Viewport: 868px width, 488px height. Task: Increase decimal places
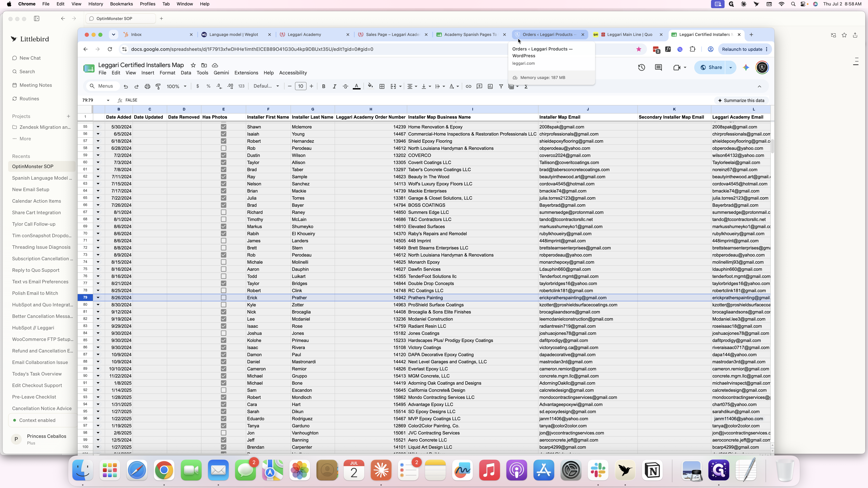231,86
